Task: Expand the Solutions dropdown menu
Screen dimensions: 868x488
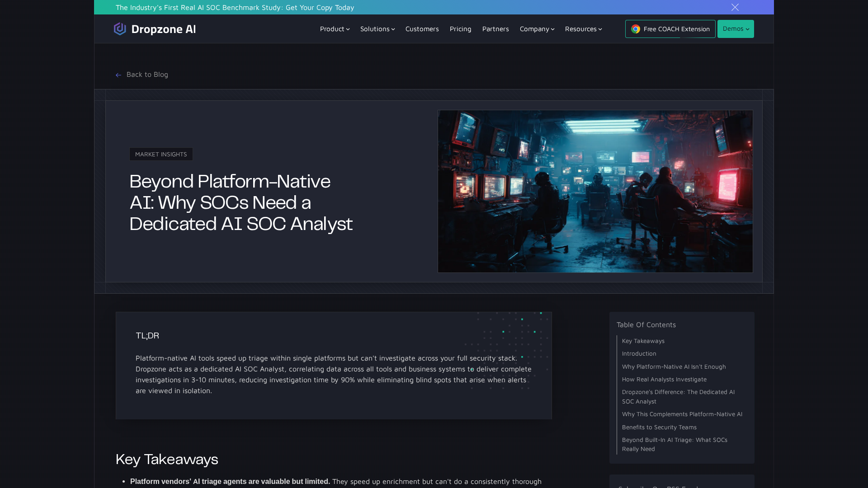Action: pyautogui.click(x=377, y=29)
